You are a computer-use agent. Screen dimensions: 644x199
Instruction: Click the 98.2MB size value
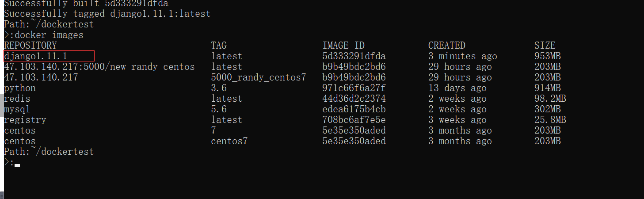550,99
